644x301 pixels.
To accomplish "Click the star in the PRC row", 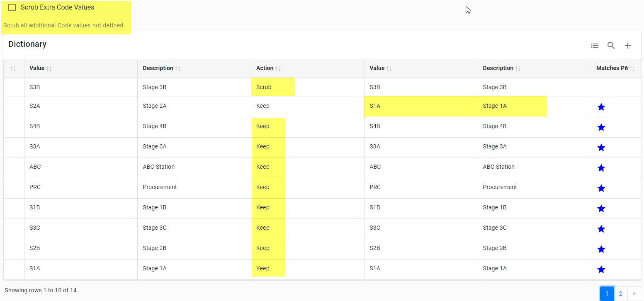I will (601, 188).
